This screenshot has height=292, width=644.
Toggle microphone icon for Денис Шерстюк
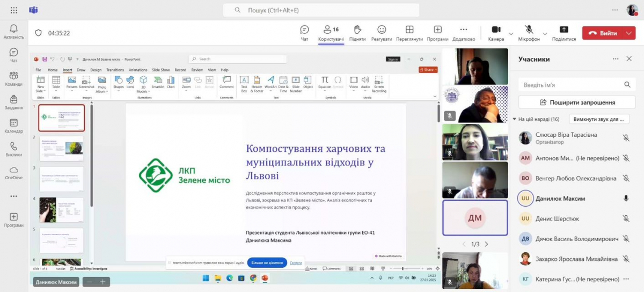(626, 218)
